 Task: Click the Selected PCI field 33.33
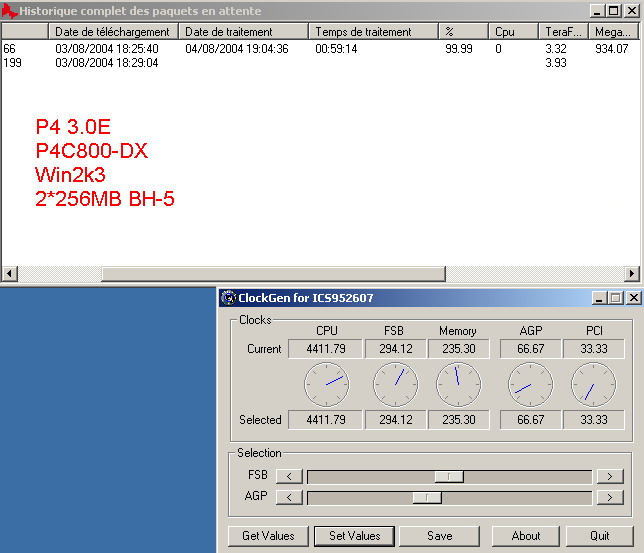click(x=593, y=419)
